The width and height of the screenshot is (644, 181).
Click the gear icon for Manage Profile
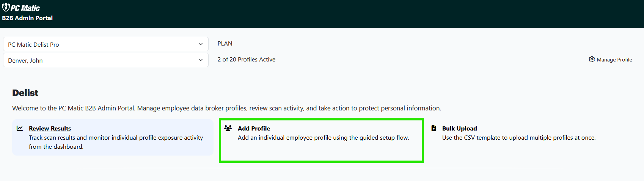click(x=592, y=59)
